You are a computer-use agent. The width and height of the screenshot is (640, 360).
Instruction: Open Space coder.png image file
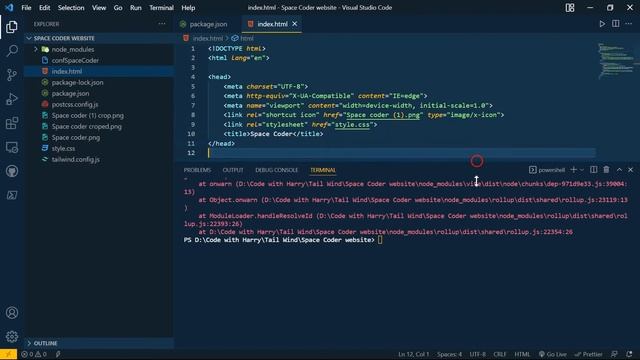[76, 138]
